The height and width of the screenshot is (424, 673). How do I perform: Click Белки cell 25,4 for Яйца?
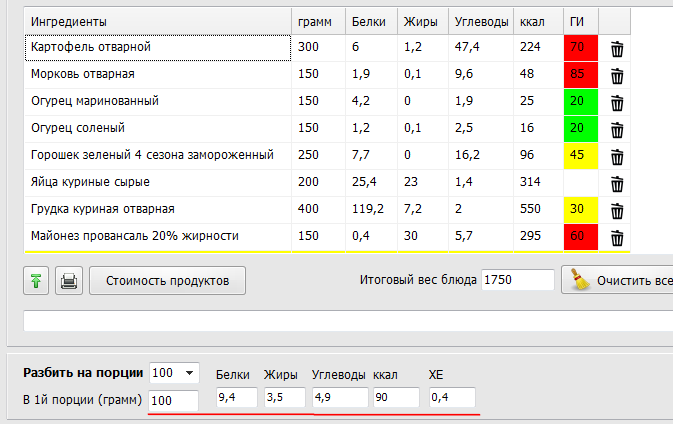(x=371, y=183)
